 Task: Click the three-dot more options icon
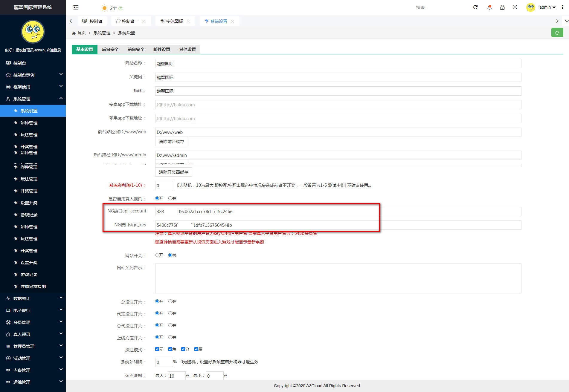click(x=562, y=7)
